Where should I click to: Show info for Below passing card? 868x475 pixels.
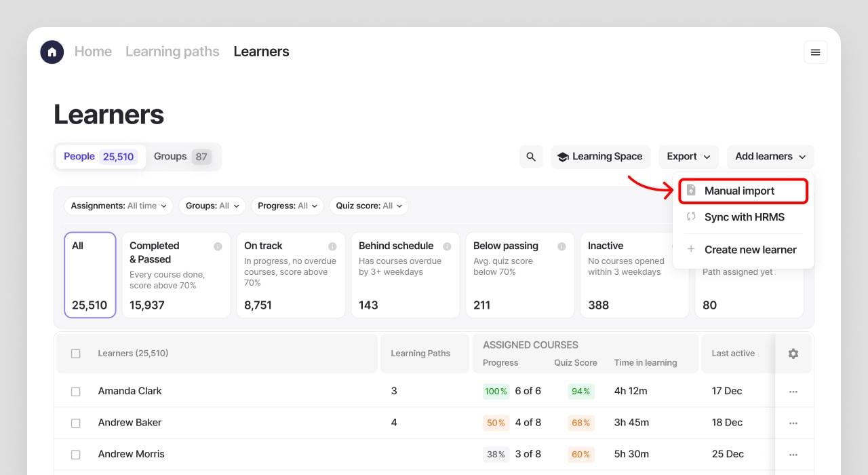[x=561, y=246]
